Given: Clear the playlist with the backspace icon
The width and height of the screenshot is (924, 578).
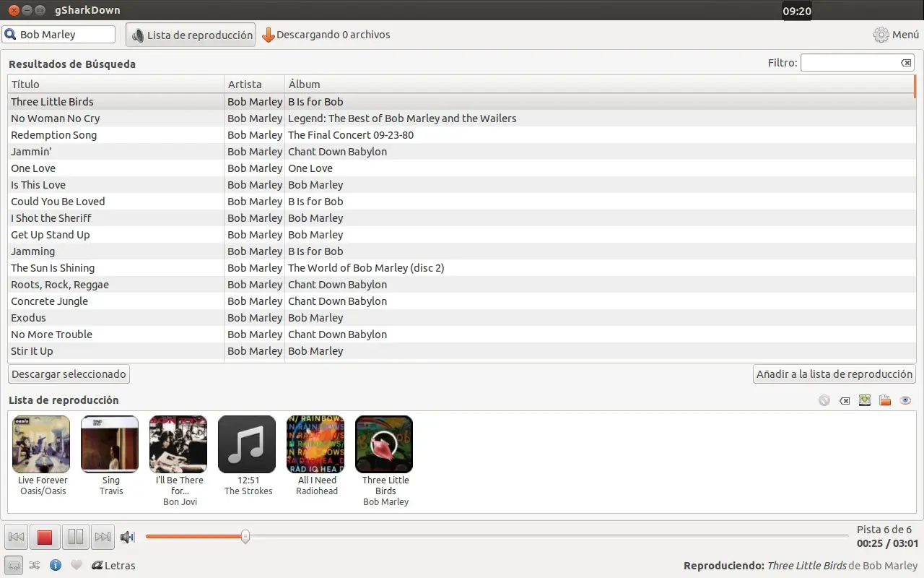Looking at the screenshot, I should [x=845, y=400].
